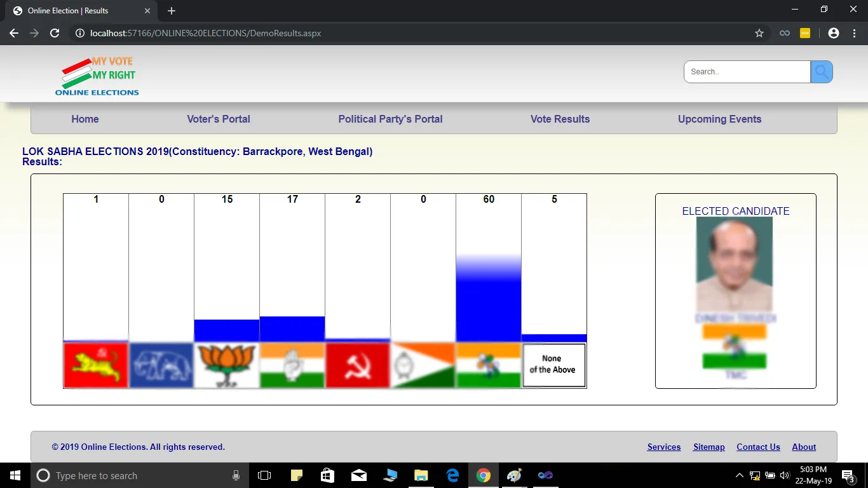Click the vote count 17
868x488 pixels.
(292, 200)
